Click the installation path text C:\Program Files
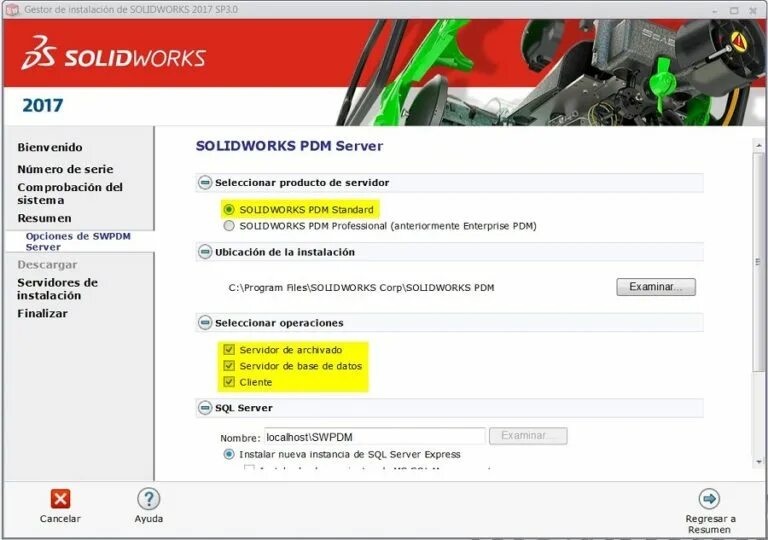Viewport: 768px width, 540px height. click(x=361, y=288)
